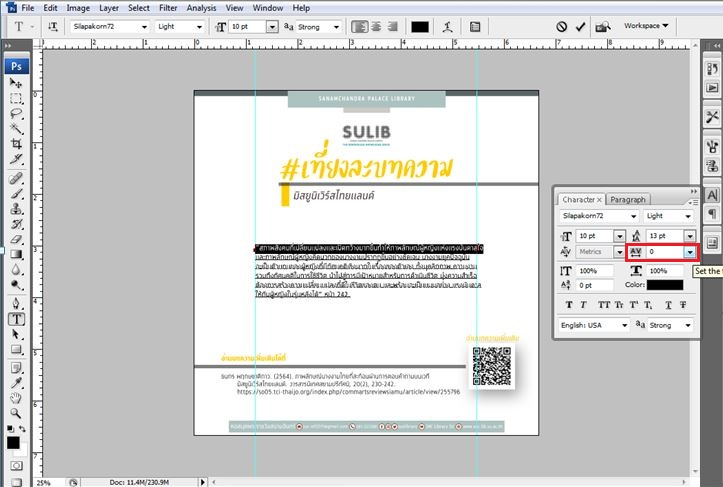Open the Analysis menu
The image size is (723, 487).
(x=201, y=8)
